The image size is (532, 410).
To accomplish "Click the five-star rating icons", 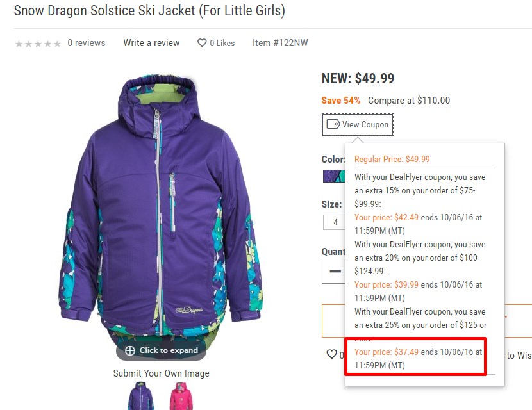I will point(38,44).
